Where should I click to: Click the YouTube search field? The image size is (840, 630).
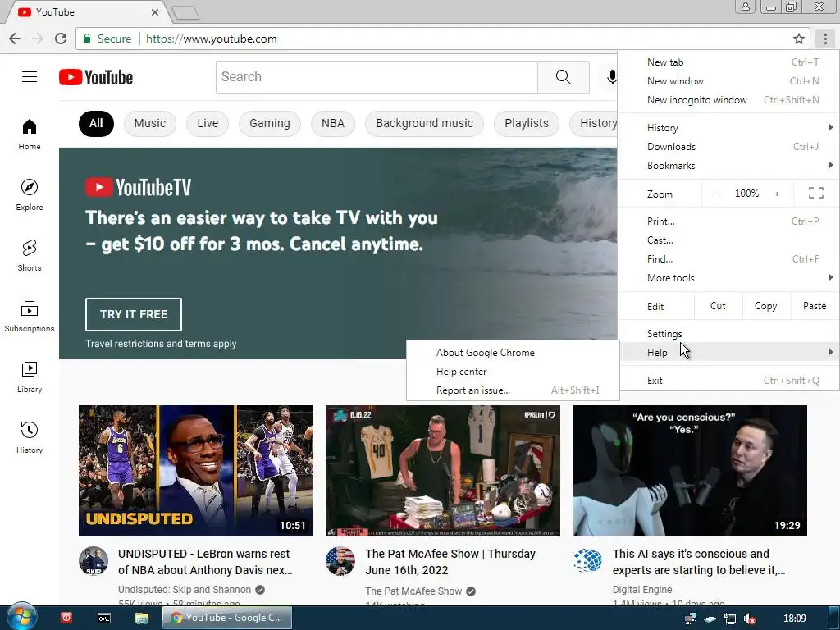[x=377, y=77]
